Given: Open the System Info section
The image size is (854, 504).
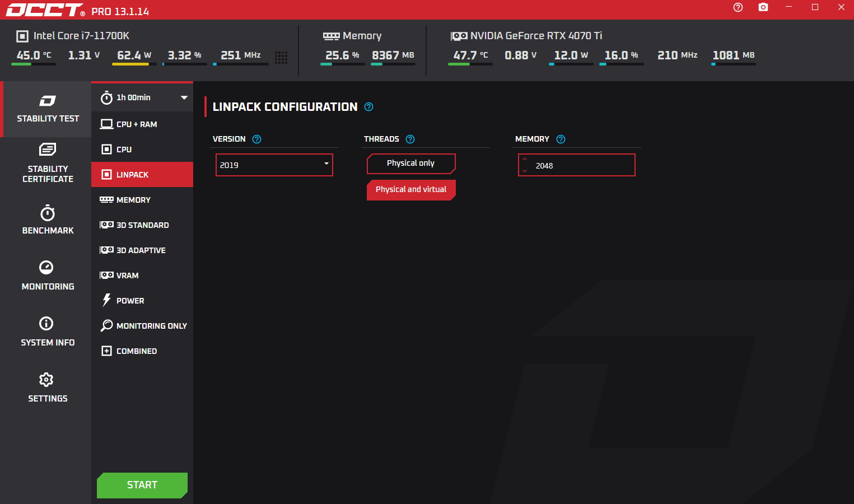Looking at the screenshot, I should (48, 332).
